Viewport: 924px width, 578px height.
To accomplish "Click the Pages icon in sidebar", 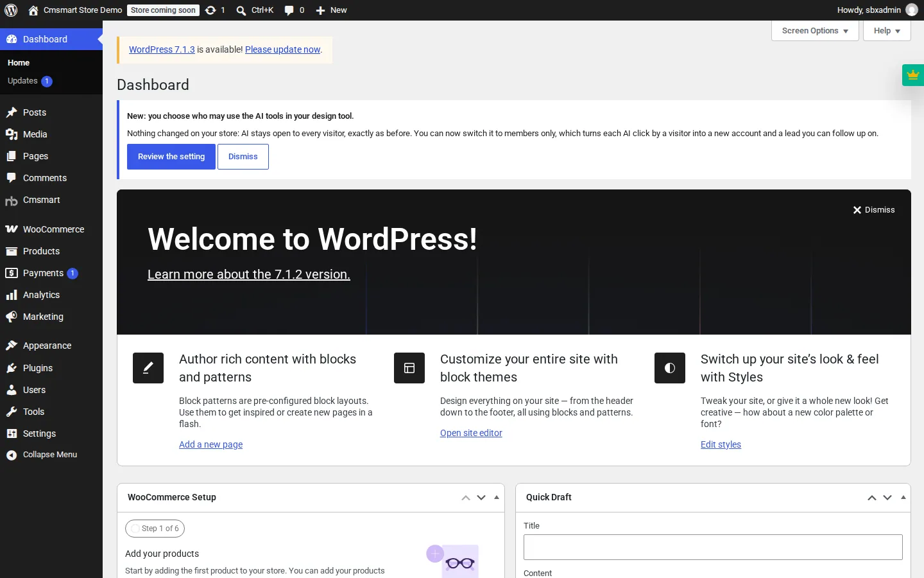I will coord(12,156).
